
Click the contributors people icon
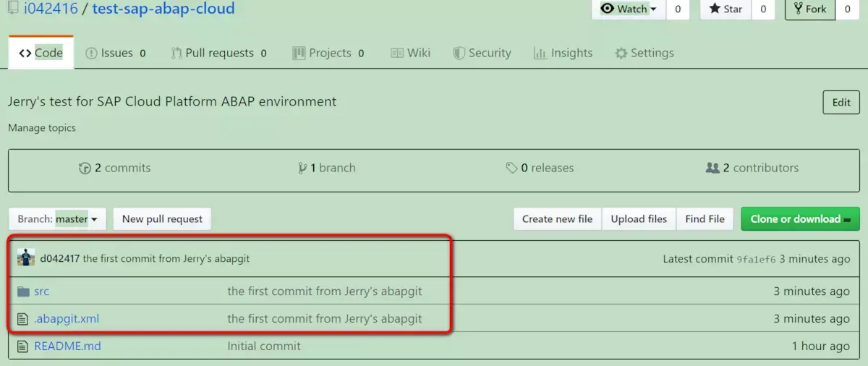coord(712,168)
